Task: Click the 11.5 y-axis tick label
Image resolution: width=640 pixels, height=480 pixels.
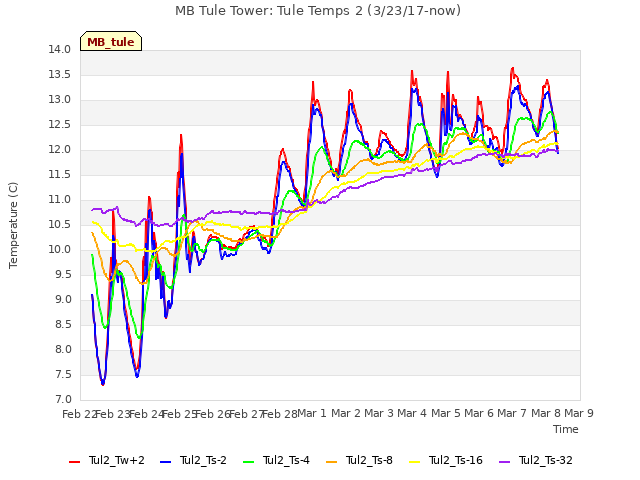Action: pyautogui.click(x=60, y=175)
